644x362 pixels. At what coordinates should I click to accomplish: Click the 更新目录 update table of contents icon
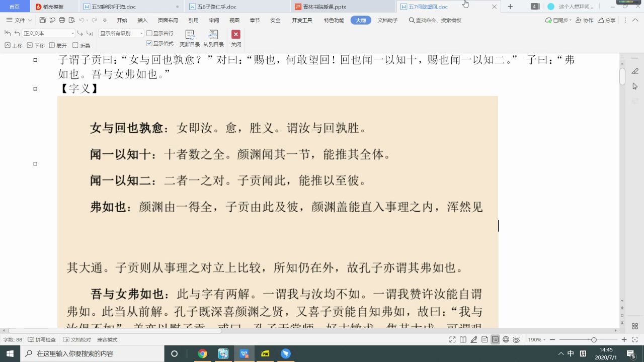tap(190, 39)
